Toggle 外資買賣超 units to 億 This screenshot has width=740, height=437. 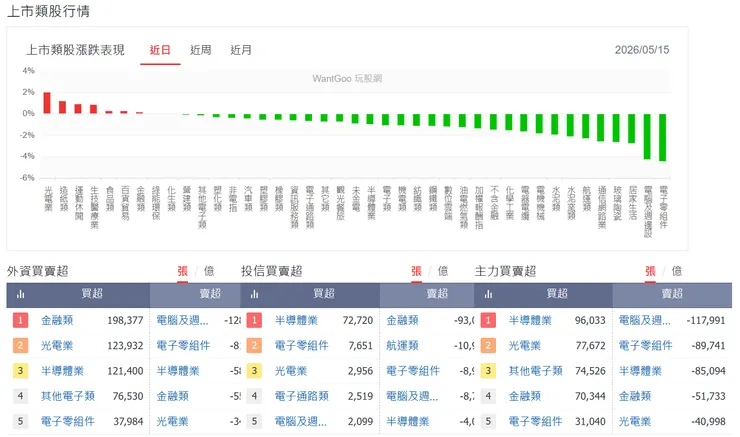tap(209, 271)
